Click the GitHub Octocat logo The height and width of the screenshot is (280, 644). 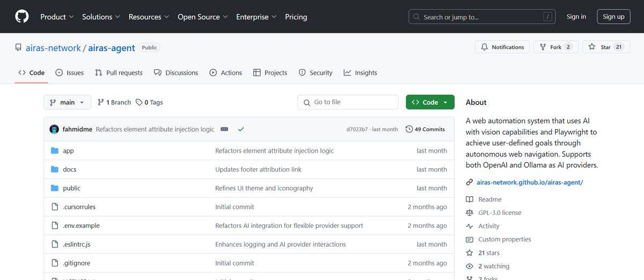tap(22, 17)
